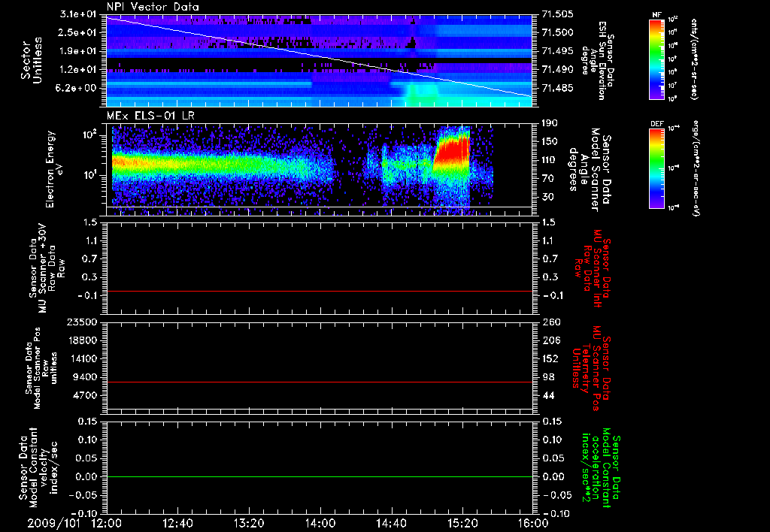Click the 190 scanner angle tick label

tap(550, 123)
